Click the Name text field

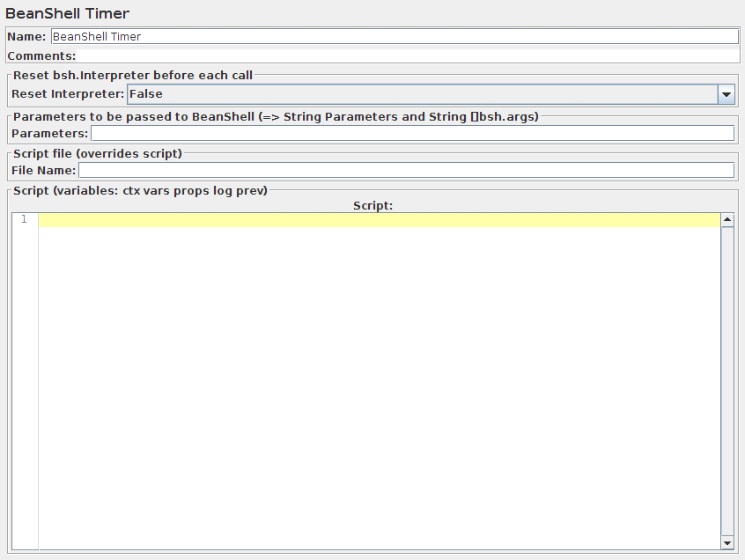click(x=394, y=37)
